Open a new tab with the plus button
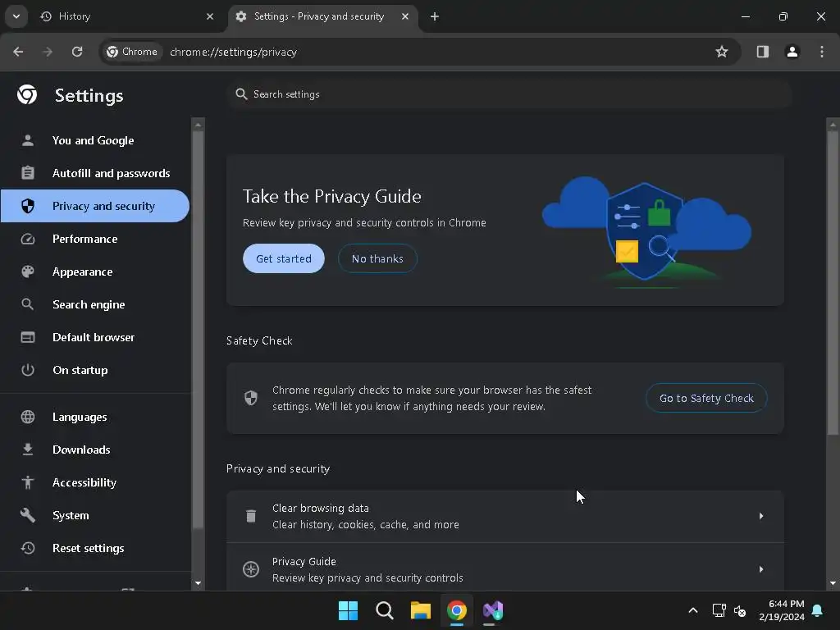 pos(435,16)
